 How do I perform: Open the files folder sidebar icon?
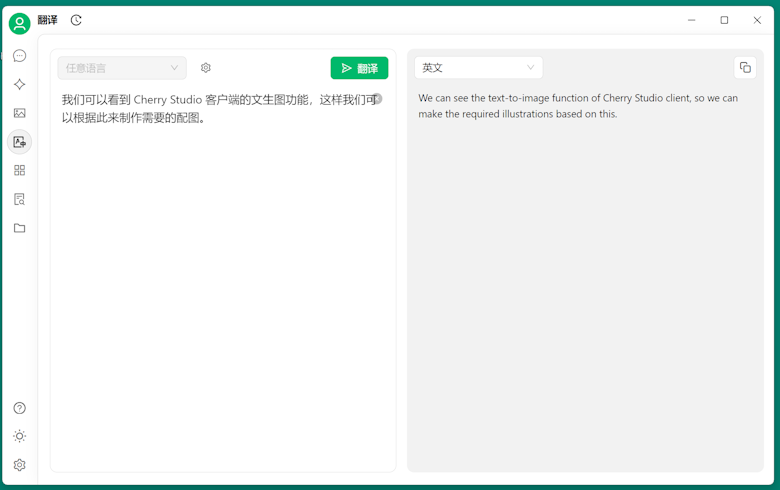click(19, 228)
